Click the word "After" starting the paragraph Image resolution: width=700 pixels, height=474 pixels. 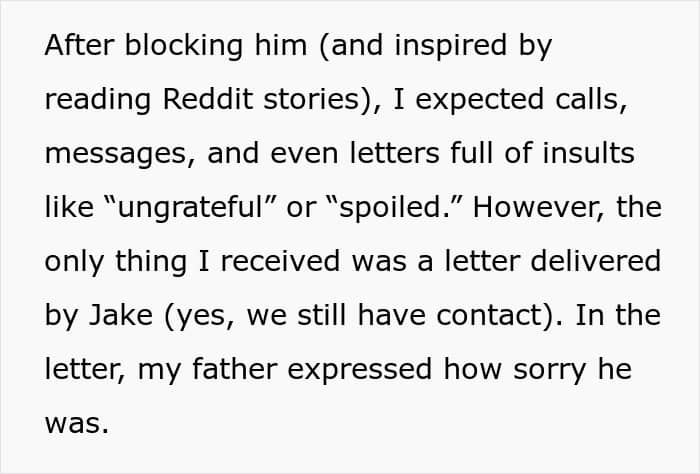79,45
